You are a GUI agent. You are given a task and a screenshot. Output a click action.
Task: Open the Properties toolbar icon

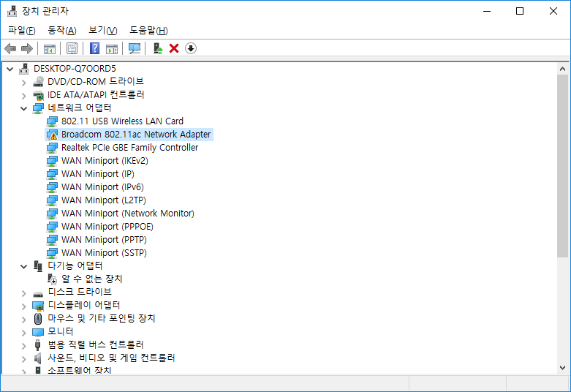click(x=72, y=48)
